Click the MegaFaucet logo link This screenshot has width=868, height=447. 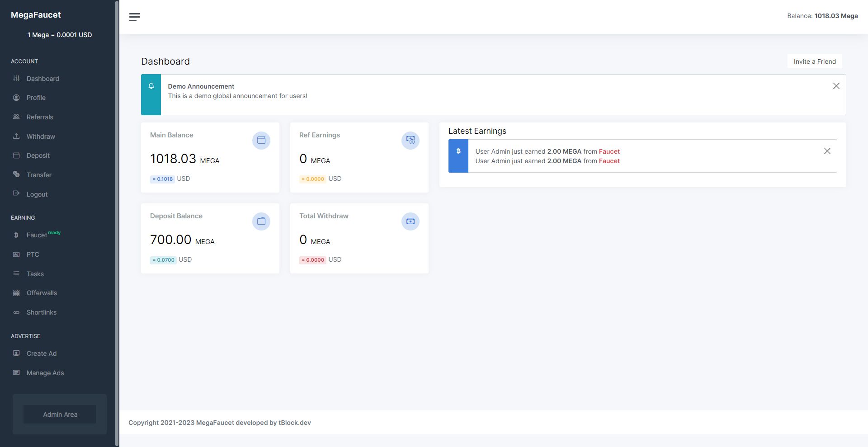tap(36, 15)
